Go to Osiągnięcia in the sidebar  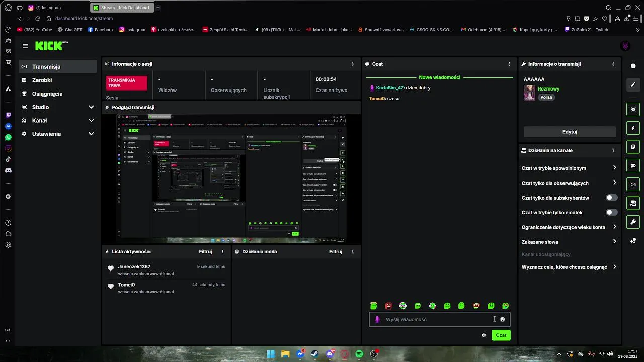coord(58,94)
